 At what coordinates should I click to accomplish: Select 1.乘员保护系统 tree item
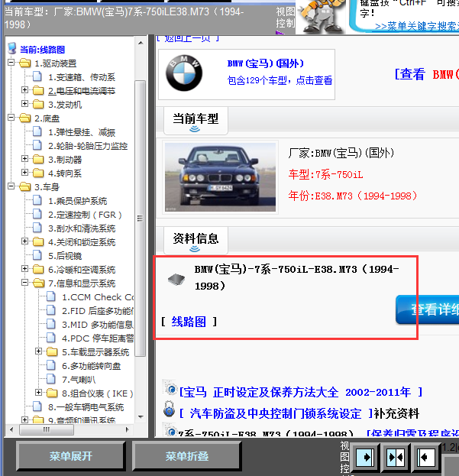78,201
